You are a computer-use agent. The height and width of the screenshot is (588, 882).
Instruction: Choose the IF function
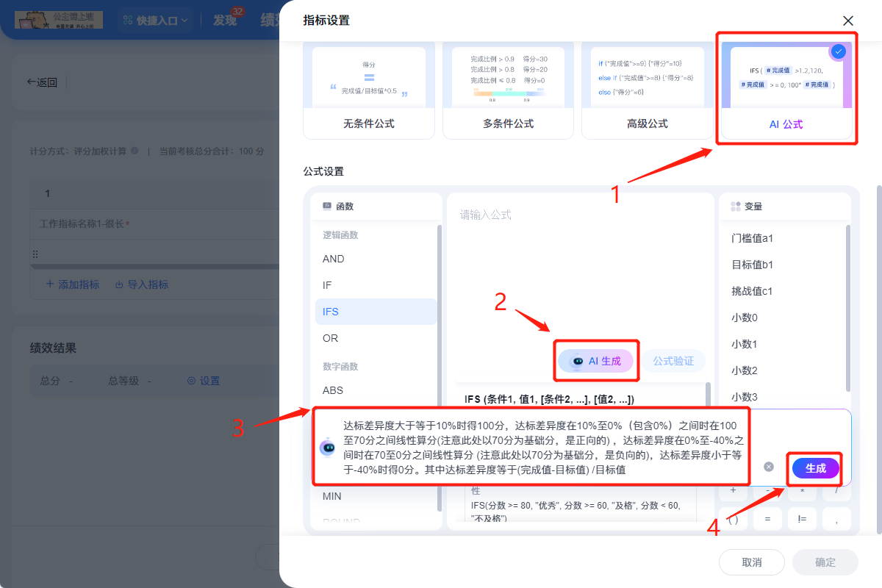pos(376,285)
